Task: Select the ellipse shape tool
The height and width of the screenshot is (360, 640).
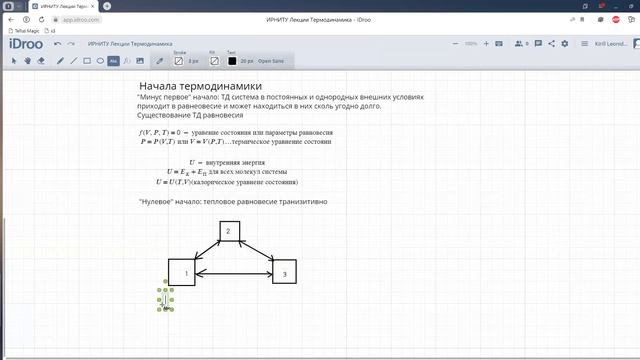Action: tap(100, 61)
